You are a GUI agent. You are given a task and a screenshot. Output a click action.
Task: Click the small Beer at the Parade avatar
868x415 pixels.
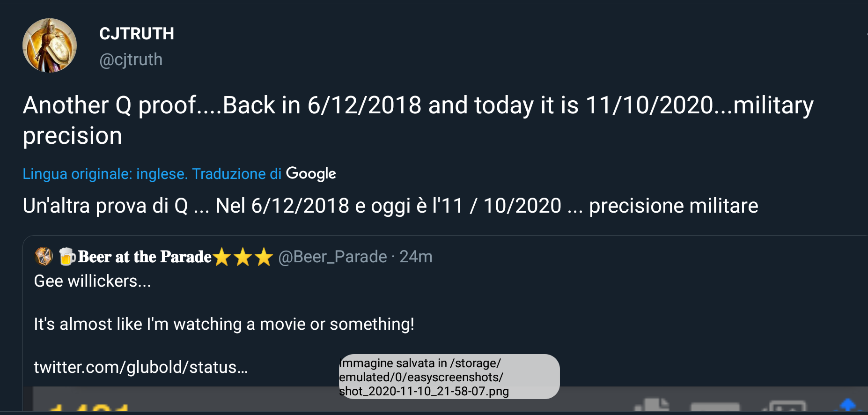coord(44,256)
